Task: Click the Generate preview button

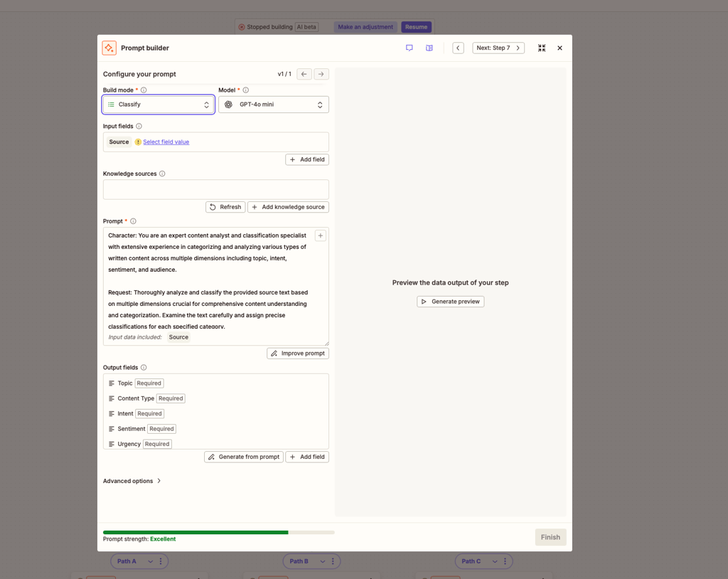Action: click(450, 302)
